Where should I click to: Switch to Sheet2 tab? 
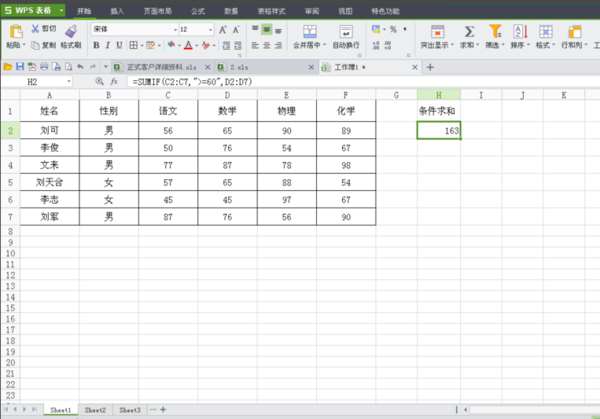click(95, 410)
